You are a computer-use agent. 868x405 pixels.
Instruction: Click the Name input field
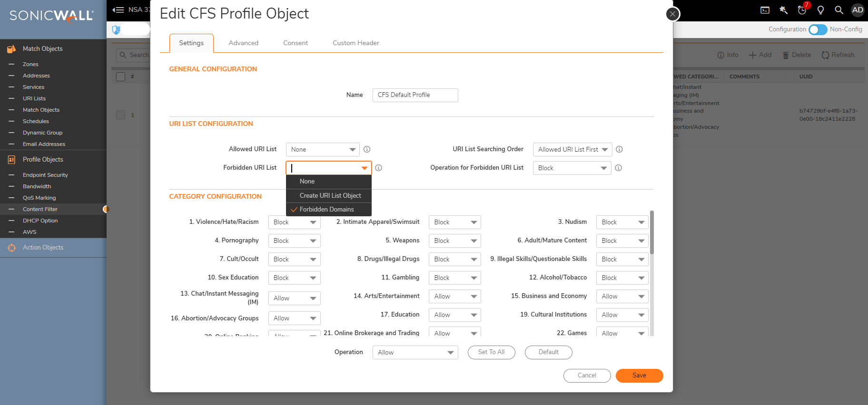tap(415, 95)
